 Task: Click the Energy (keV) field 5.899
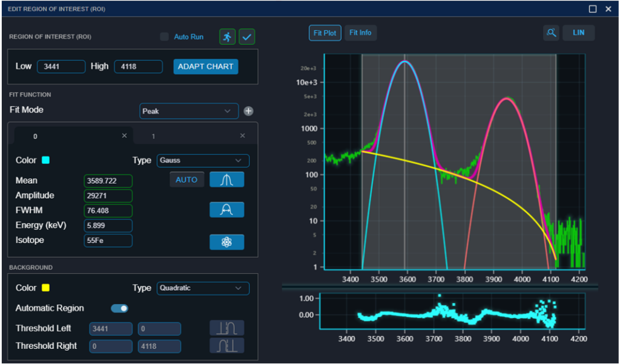tap(108, 226)
